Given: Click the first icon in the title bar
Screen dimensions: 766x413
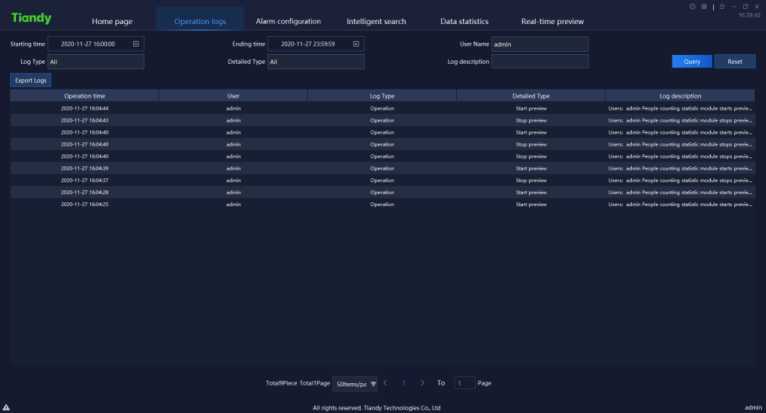Looking at the screenshot, I should click(692, 6).
